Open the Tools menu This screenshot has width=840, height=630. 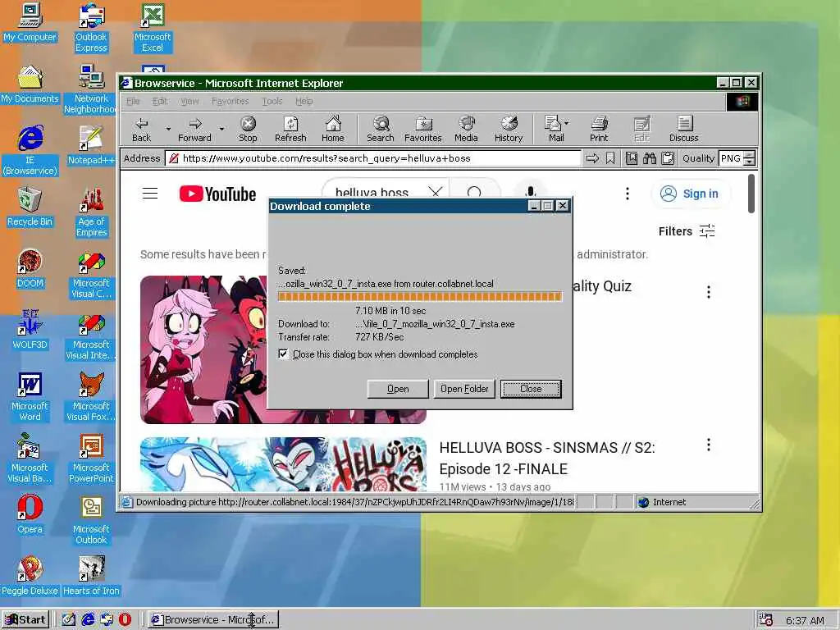coord(272,101)
